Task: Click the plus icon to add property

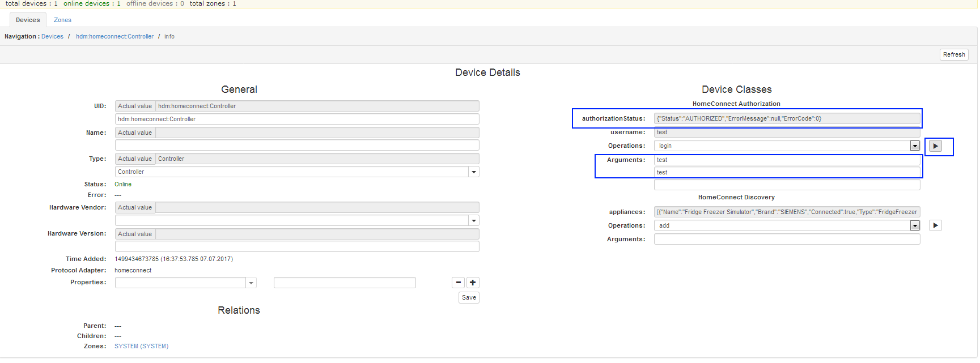Action: point(473,283)
